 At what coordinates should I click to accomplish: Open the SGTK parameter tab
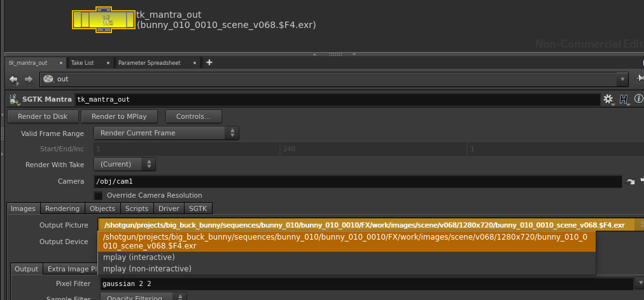[x=198, y=208]
